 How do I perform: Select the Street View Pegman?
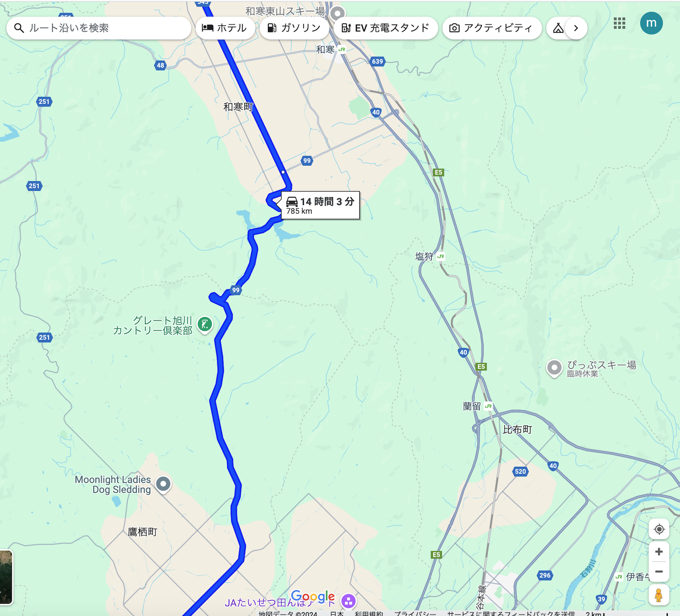(659, 595)
